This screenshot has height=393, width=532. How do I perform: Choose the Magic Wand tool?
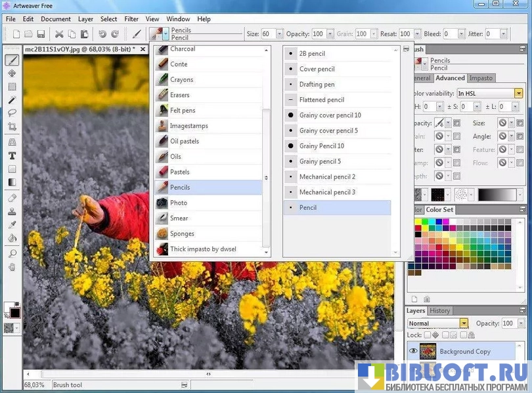(x=12, y=100)
